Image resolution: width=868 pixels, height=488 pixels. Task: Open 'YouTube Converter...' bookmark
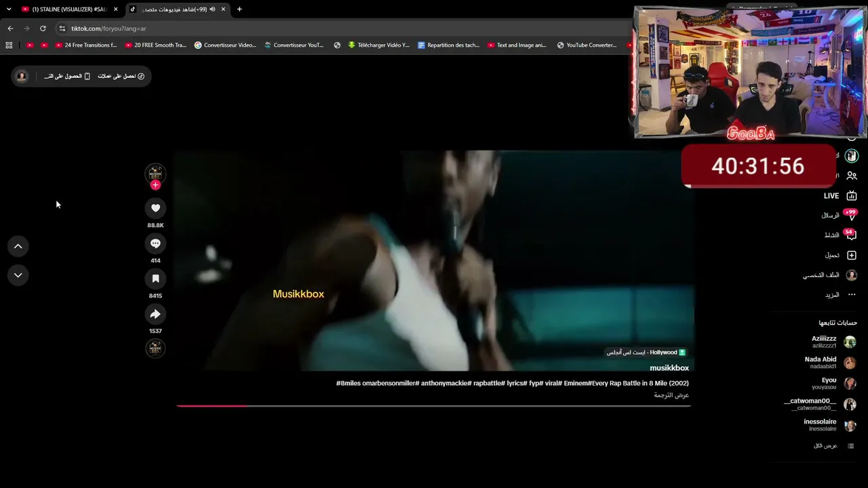point(587,45)
